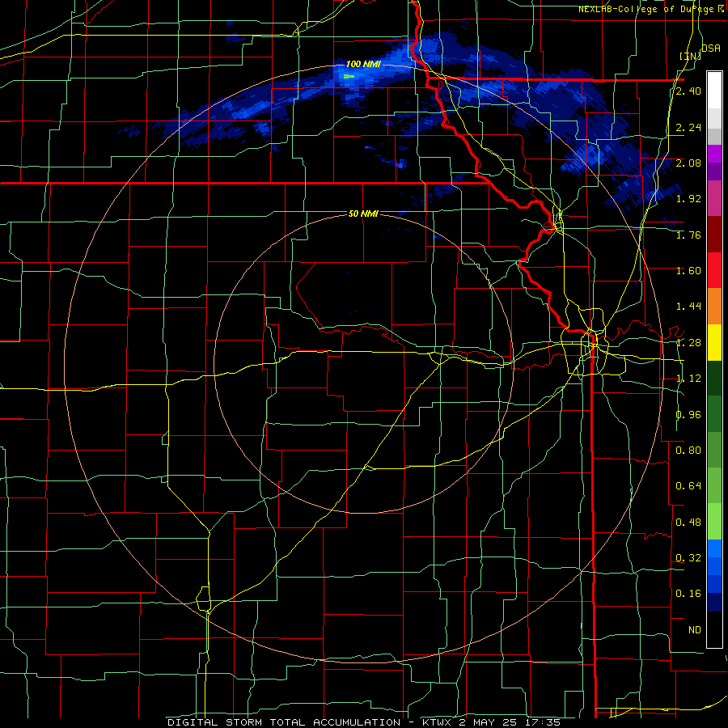Click the 0.64 legend value
This screenshot has width=728, height=728.
688,486
